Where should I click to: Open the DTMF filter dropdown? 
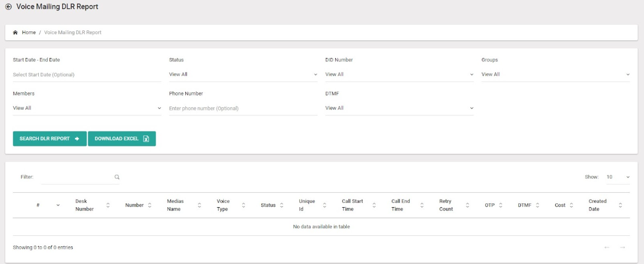(x=399, y=108)
